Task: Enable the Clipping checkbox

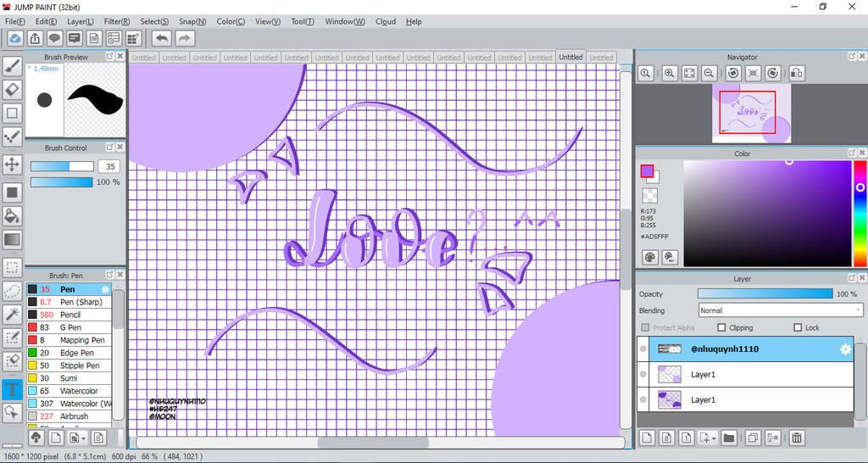Action: 721,328
